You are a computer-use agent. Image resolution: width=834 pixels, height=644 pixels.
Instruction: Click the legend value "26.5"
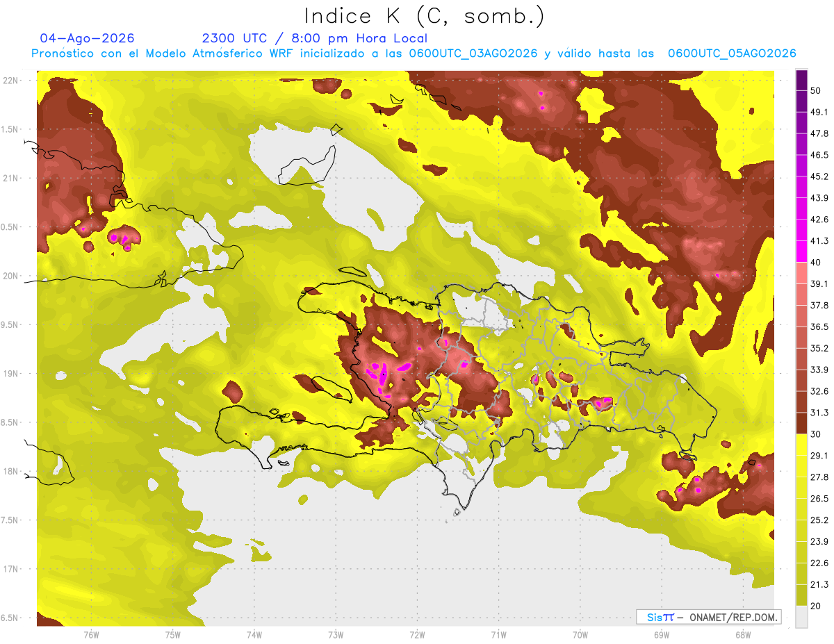coord(819,499)
